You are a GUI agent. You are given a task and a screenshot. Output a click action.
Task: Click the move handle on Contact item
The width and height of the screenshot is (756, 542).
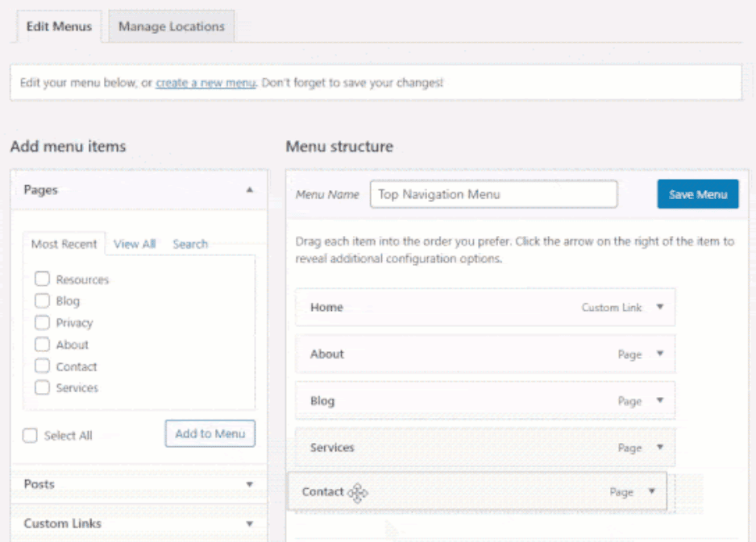(357, 492)
